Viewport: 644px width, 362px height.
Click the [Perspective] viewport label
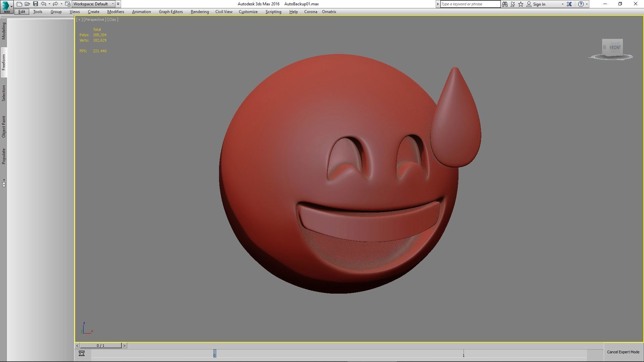pos(95,19)
